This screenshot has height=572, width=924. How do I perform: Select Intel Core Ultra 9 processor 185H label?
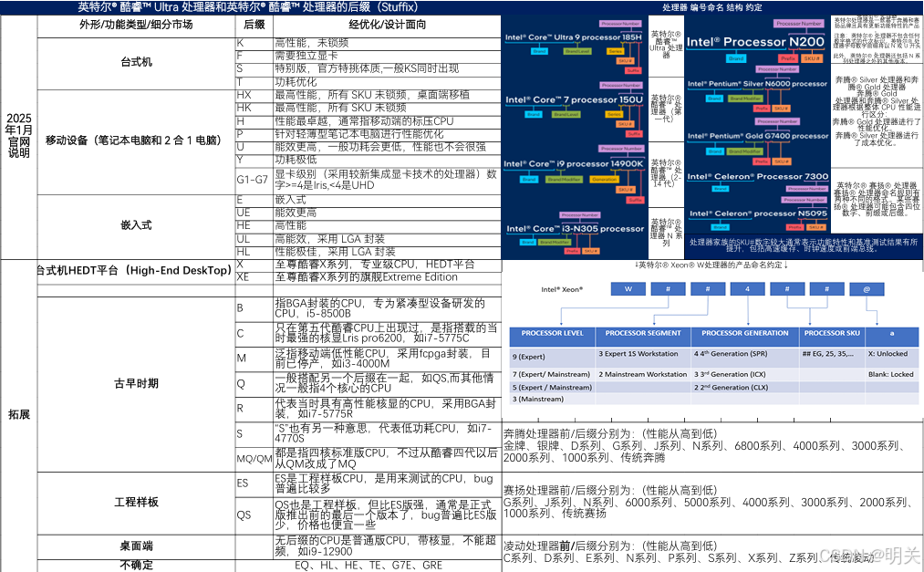pos(574,37)
